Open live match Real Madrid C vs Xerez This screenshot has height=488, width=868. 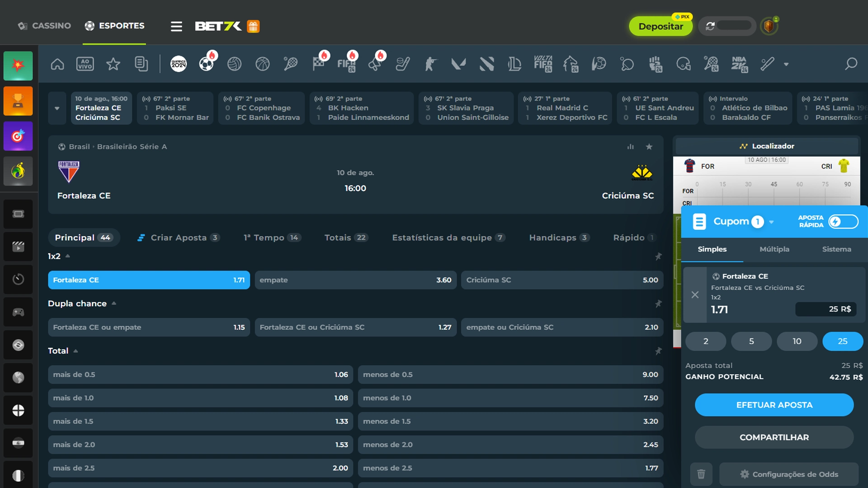pyautogui.click(x=565, y=108)
